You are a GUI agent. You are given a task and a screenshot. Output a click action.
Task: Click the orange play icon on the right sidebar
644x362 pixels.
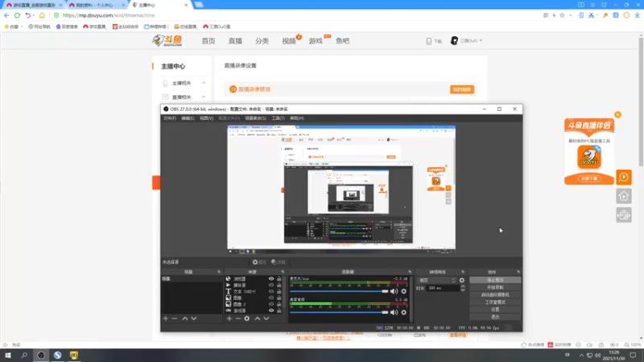623,177
